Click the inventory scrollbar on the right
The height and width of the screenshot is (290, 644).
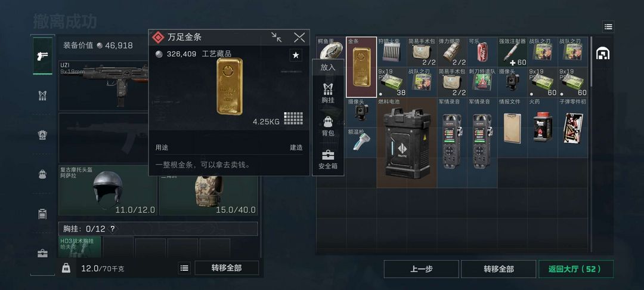coord(591,61)
